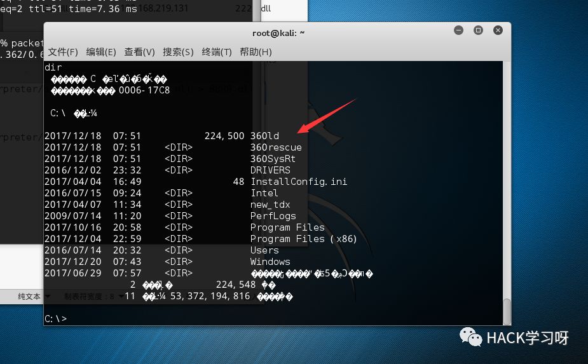Close the root@kali terminal window
588x364 pixels.
tap(498, 30)
